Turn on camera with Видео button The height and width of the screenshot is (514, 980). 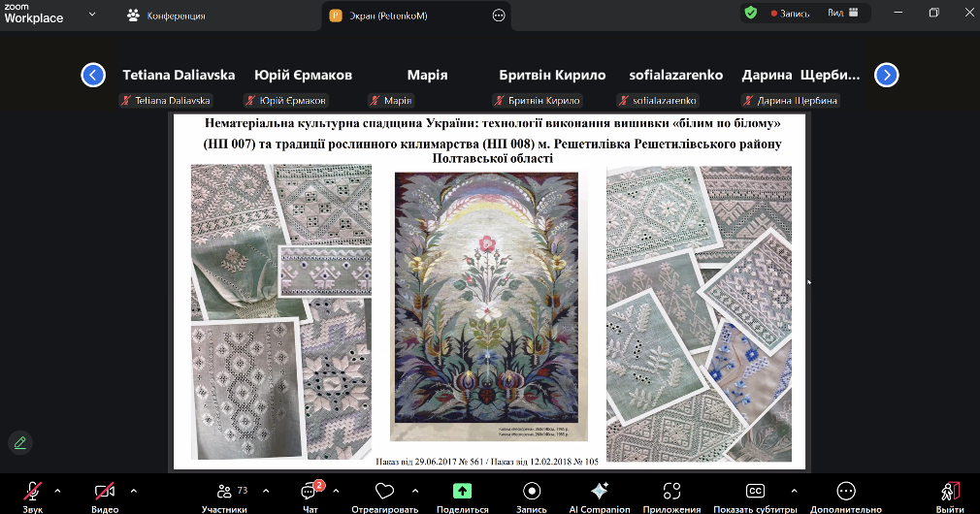[104, 492]
